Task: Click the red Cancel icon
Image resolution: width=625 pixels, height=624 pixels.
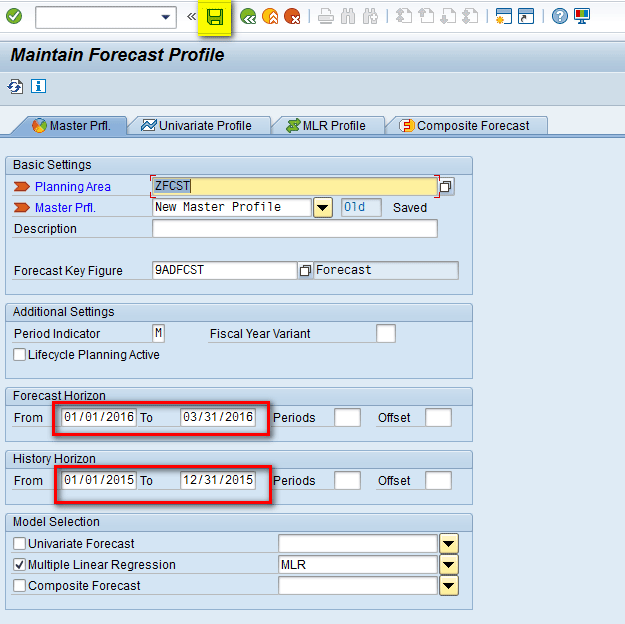Action: (x=292, y=17)
